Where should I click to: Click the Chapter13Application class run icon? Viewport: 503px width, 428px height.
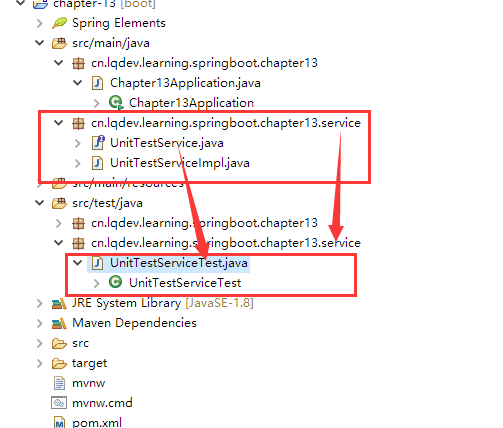coord(116,103)
